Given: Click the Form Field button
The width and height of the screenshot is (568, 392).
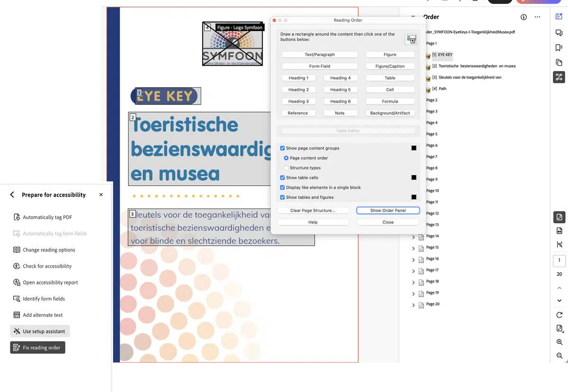Looking at the screenshot, I should [x=319, y=66].
